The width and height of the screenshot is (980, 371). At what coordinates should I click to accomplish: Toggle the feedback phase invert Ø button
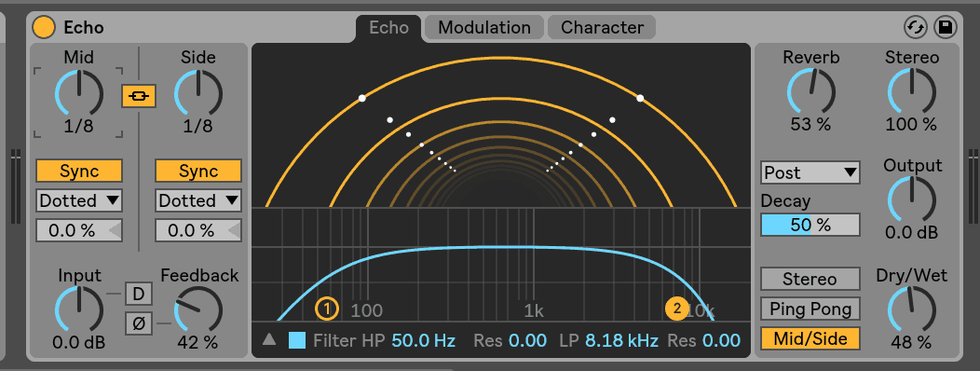[x=139, y=323]
